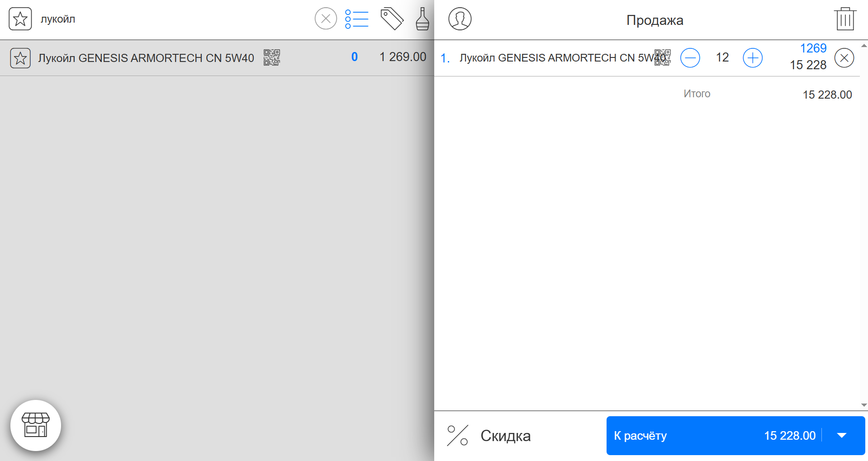Clear the search text with the X icon
The height and width of the screenshot is (461, 868).
[x=326, y=19]
